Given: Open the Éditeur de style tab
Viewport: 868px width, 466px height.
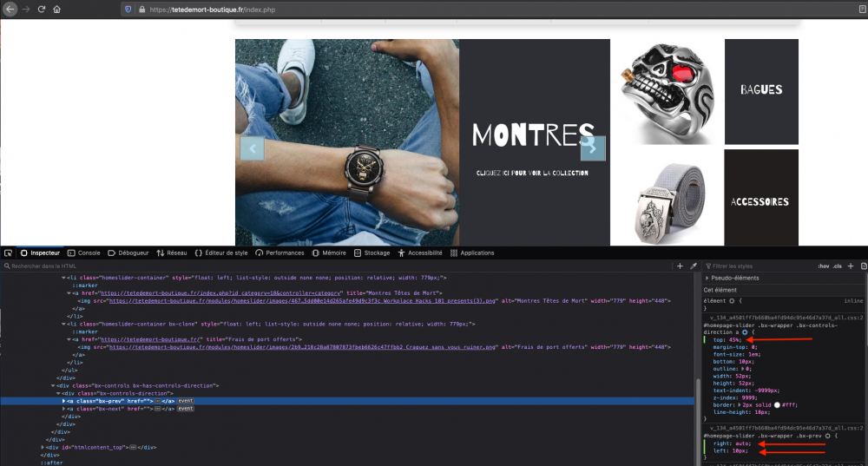Looking at the screenshot, I should click(220, 253).
